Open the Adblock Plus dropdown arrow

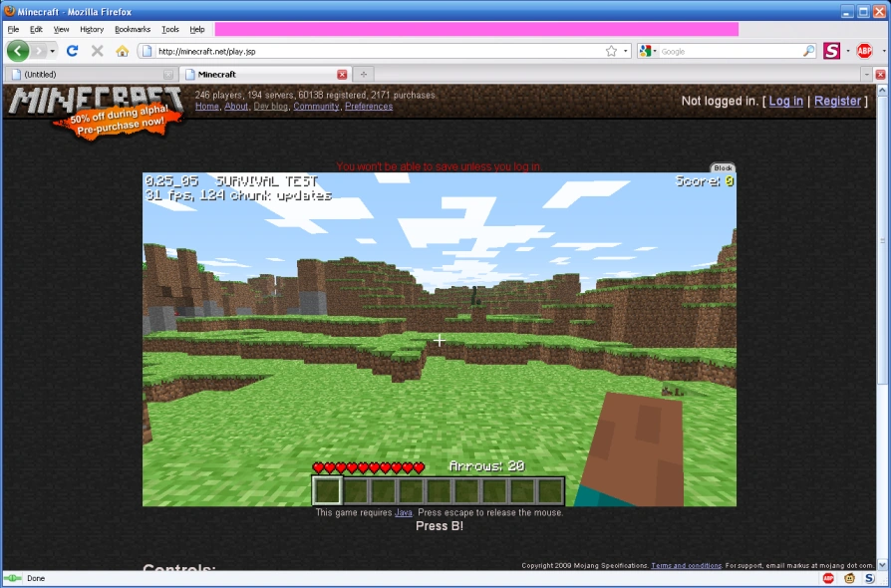(884, 51)
